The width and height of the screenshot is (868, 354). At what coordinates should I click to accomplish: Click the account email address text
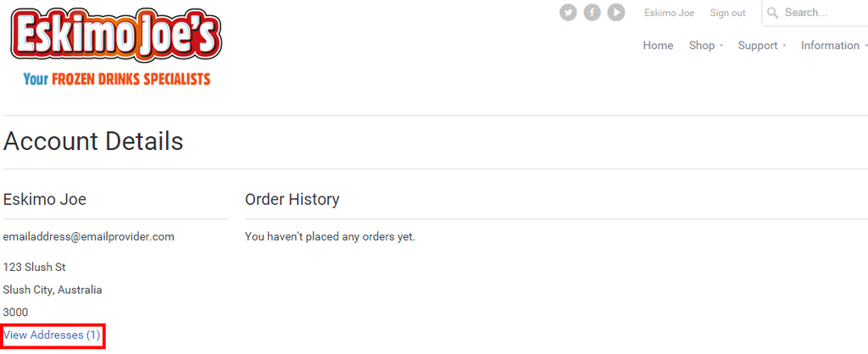click(x=89, y=236)
